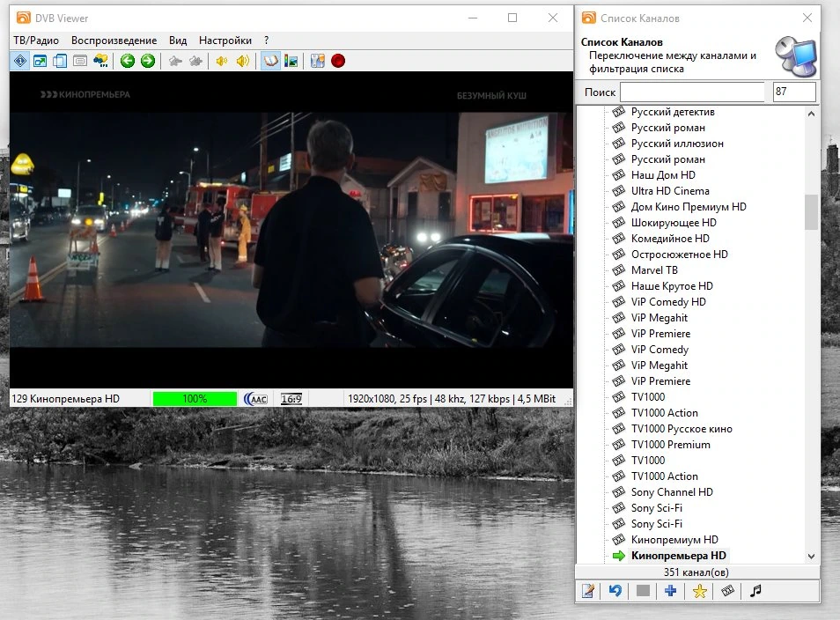
Task: Click the channel editor pencil icon
Action: coord(588,591)
